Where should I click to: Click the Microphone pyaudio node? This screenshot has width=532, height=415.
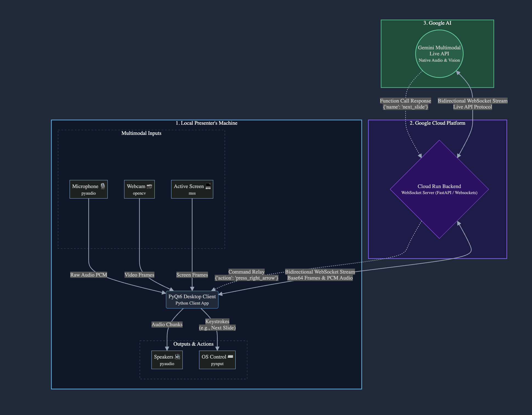[x=88, y=189]
